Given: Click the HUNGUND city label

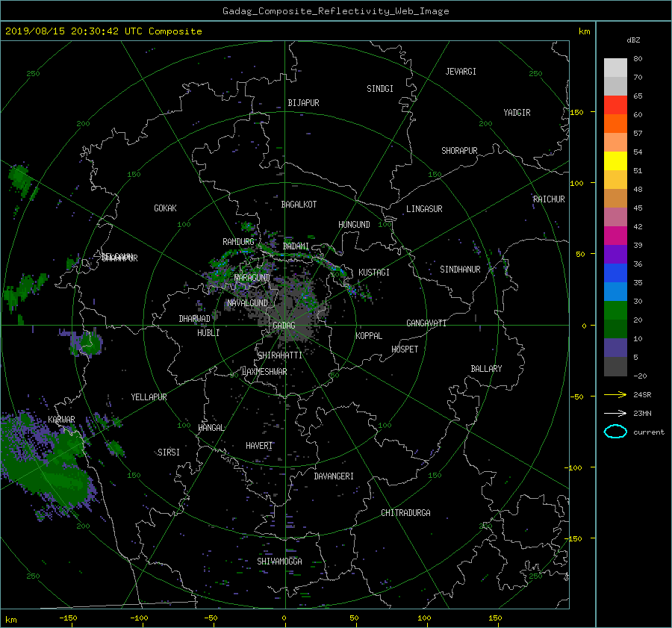Looking at the screenshot, I should pyautogui.click(x=354, y=225).
